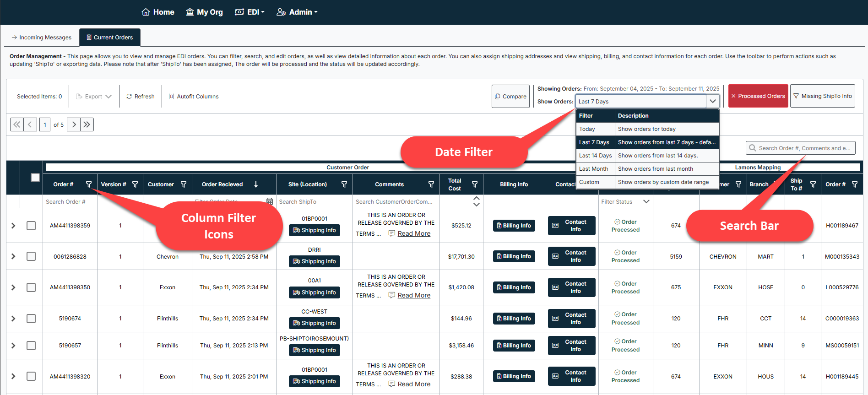Click the Total Cost filter stepper up arrow
Screen dimensions: 868x395
pos(476,199)
